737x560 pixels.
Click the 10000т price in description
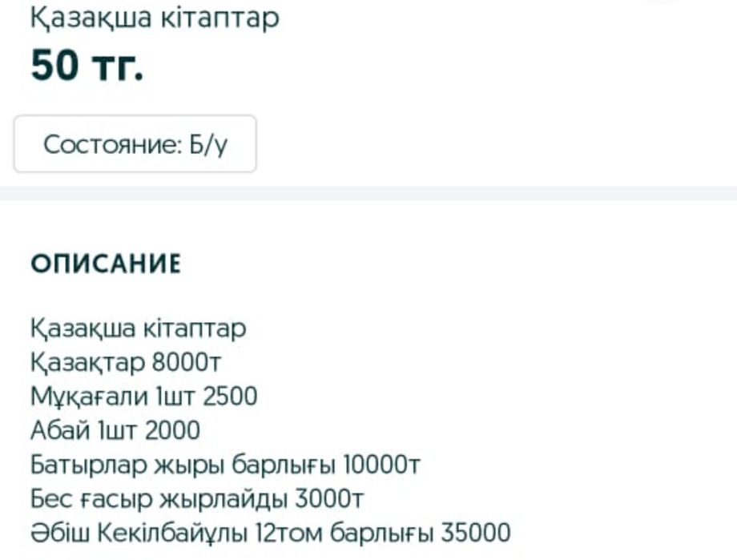point(381,465)
